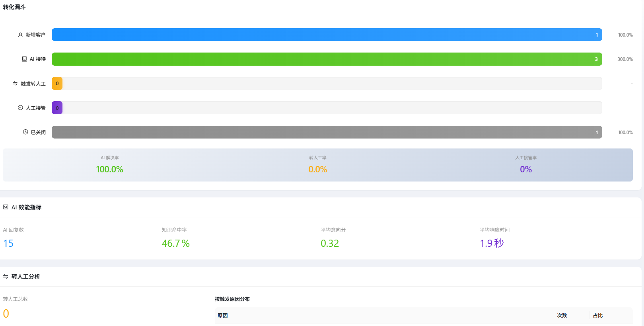The image size is (644, 326).
Task: Click the 原因 column header
Action: (223, 315)
